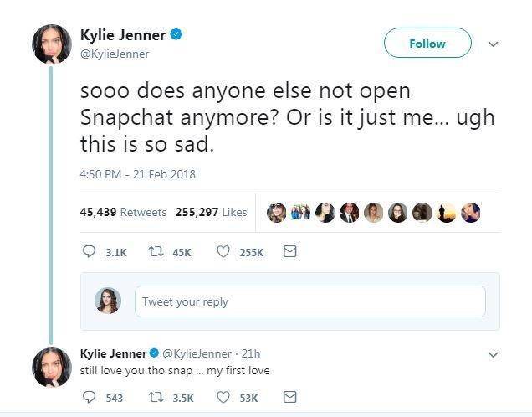Like the main tweet with heart icon
This screenshot has width=532, height=417.
[223, 251]
